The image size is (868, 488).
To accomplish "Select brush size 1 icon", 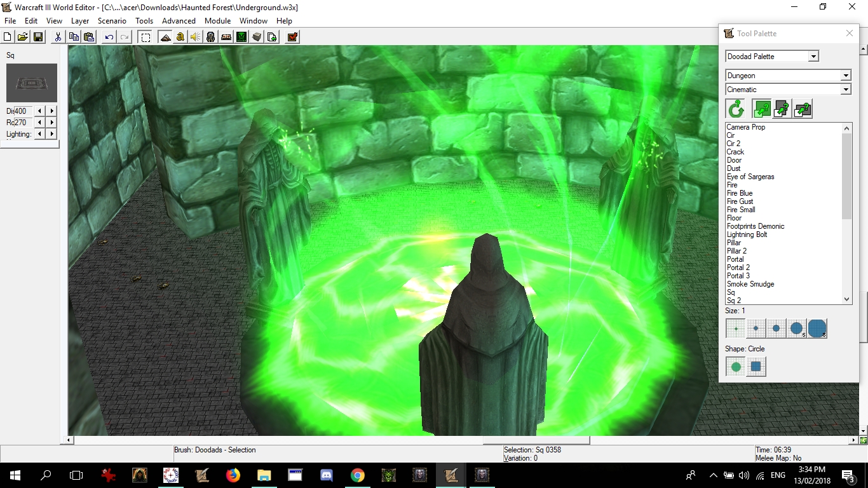I will (x=736, y=329).
